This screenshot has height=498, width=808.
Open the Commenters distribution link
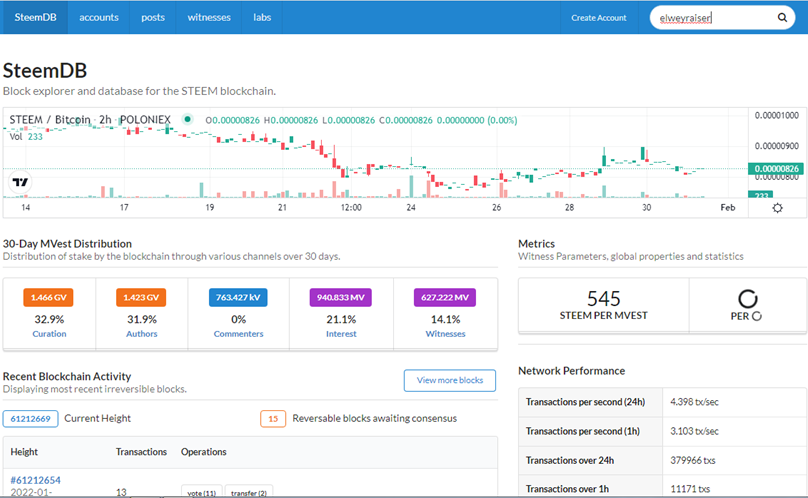point(239,334)
